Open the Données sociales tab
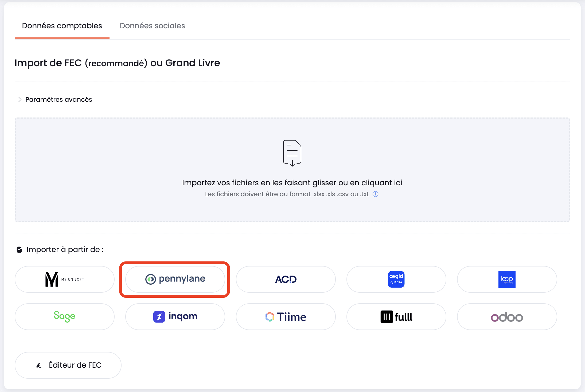The width and height of the screenshot is (585, 392). (x=152, y=26)
